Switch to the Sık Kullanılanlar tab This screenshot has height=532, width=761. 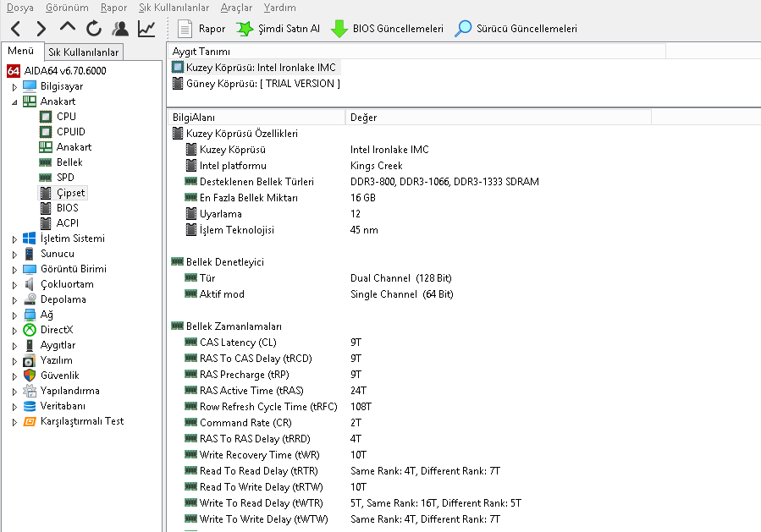pyautogui.click(x=84, y=52)
